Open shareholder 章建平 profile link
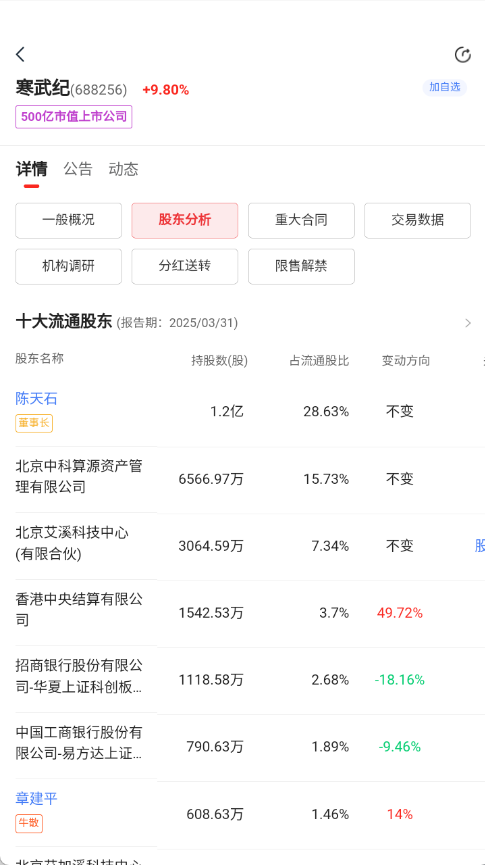The image size is (485, 865). [x=36, y=798]
